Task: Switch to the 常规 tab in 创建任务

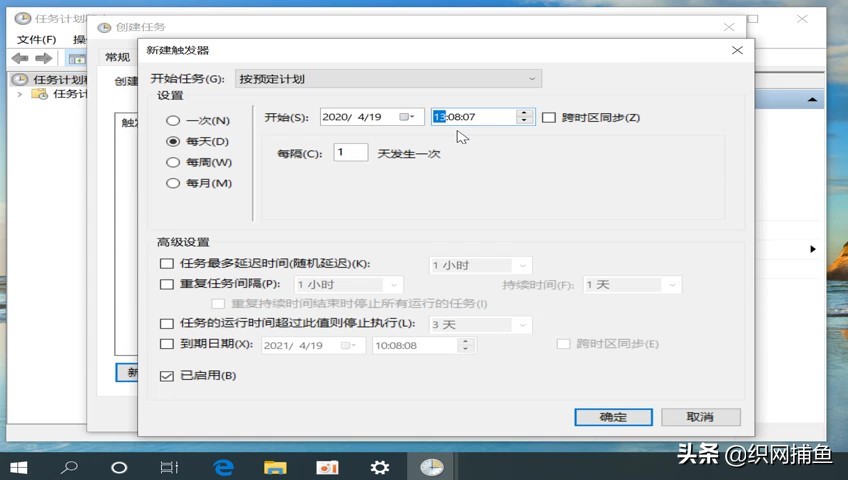Action: [x=117, y=57]
